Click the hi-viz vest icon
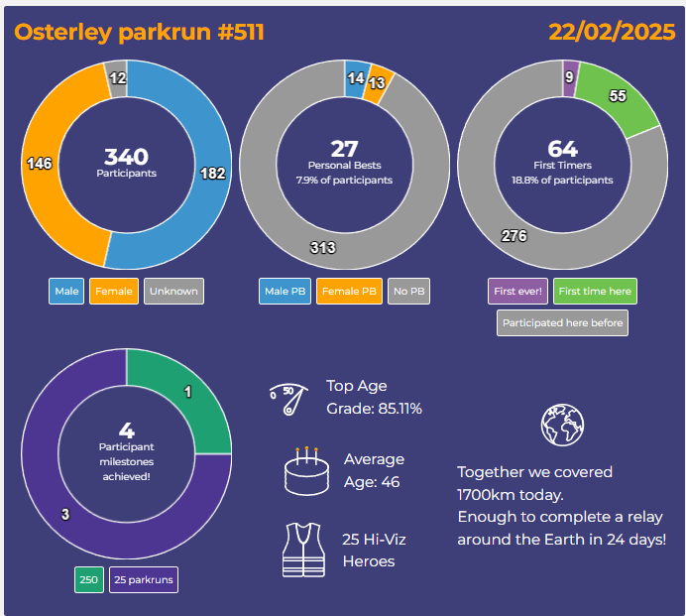This screenshot has width=686, height=616. click(x=303, y=550)
